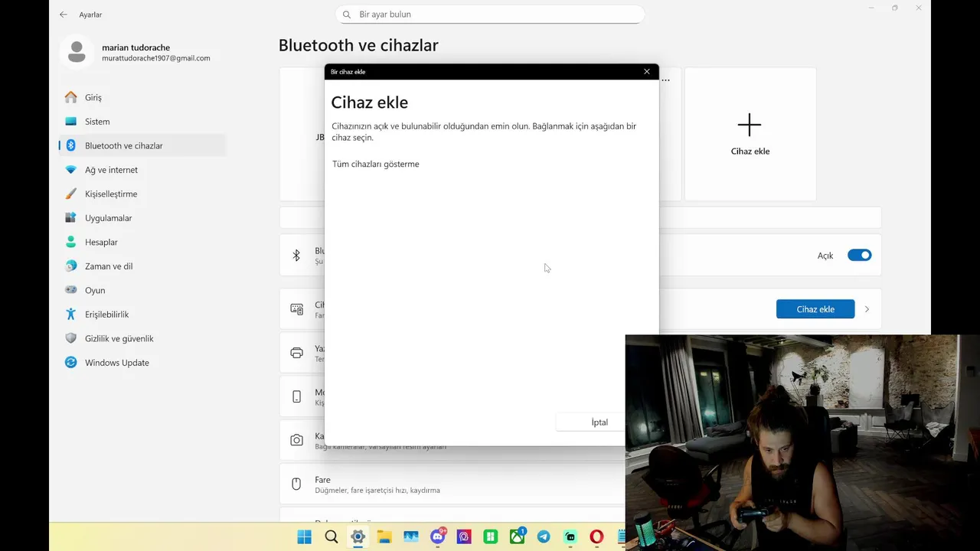Image resolution: width=980 pixels, height=551 pixels.
Task: Open the three-dot menu on the device card
Action: click(666, 80)
